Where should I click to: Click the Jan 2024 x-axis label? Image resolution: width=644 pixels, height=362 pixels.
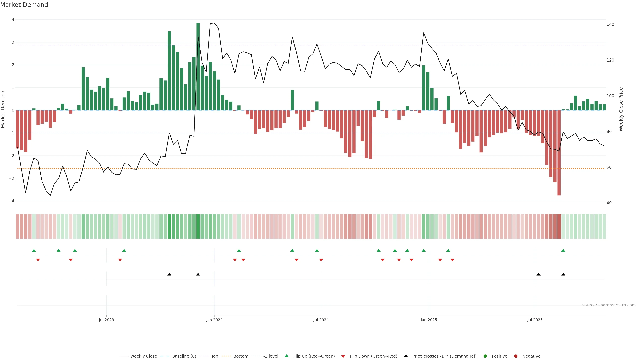214,320
